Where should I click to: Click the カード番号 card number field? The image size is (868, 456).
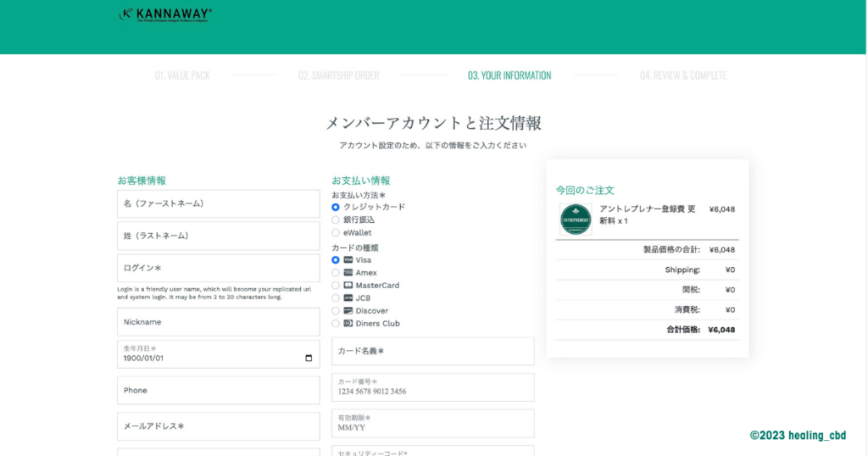(x=432, y=387)
